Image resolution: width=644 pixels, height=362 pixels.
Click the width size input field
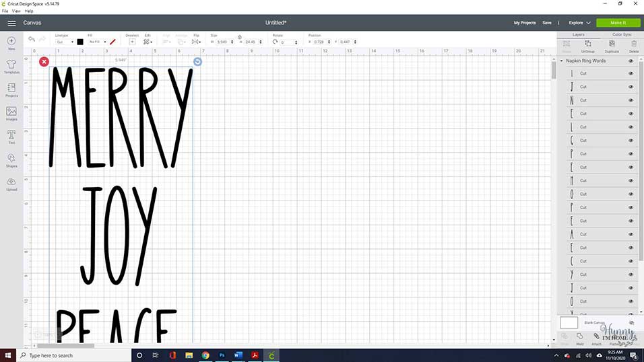coord(222,42)
